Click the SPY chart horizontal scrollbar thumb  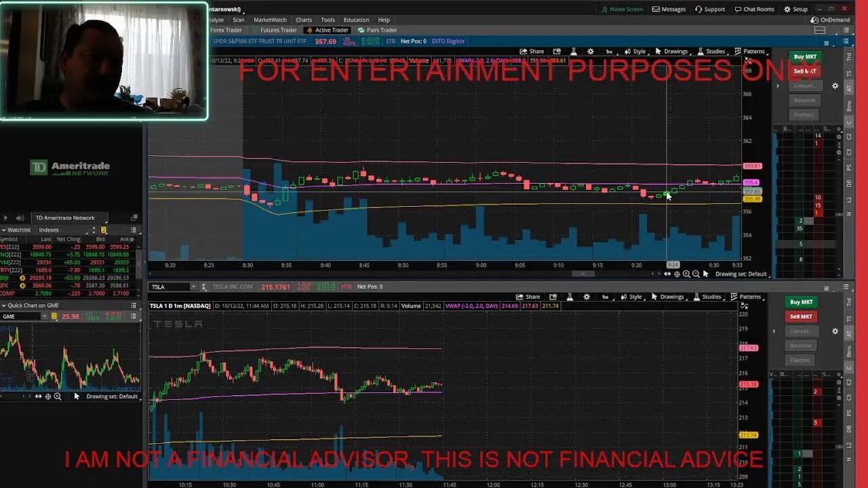(583, 274)
